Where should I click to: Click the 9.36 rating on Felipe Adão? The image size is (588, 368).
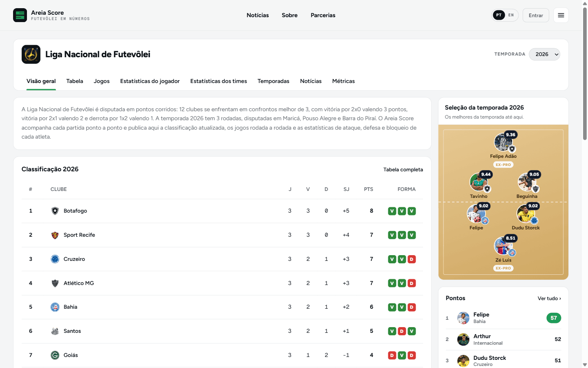[x=511, y=135]
